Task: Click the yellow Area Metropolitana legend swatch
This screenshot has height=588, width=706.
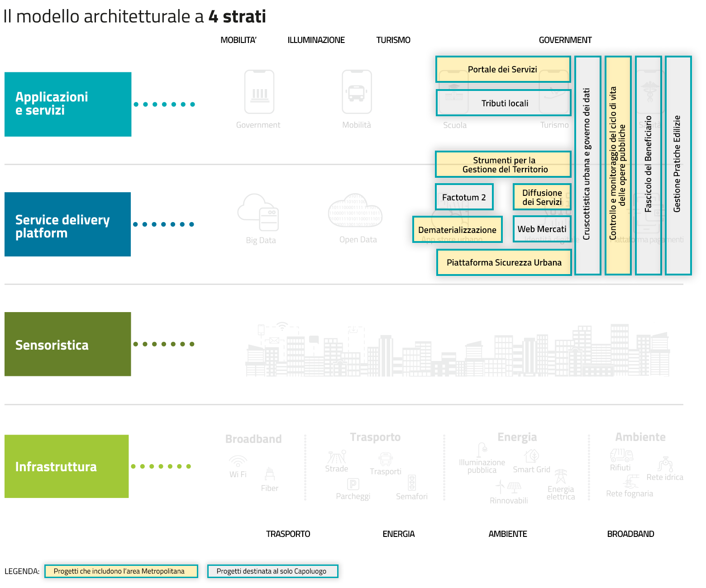Action: (121, 571)
